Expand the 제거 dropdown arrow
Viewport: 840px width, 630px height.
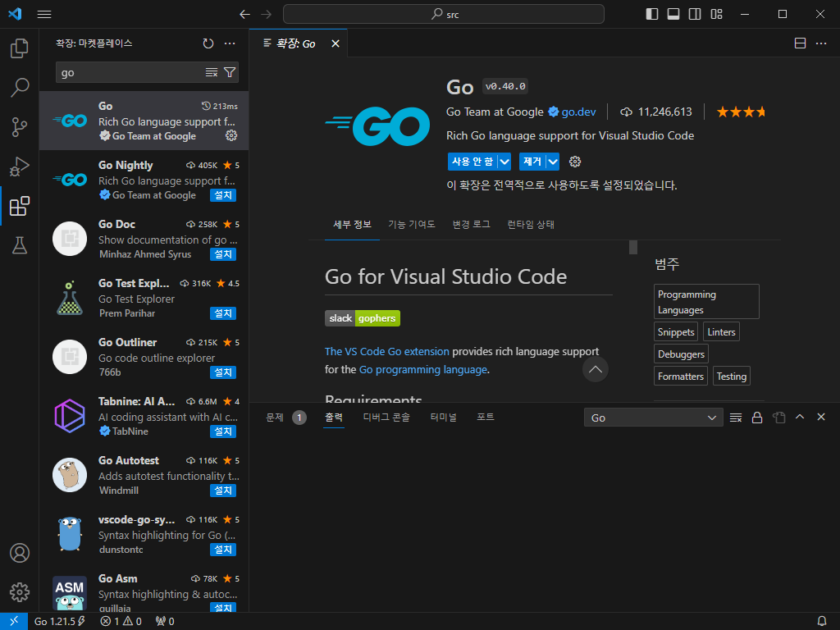pos(553,162)
